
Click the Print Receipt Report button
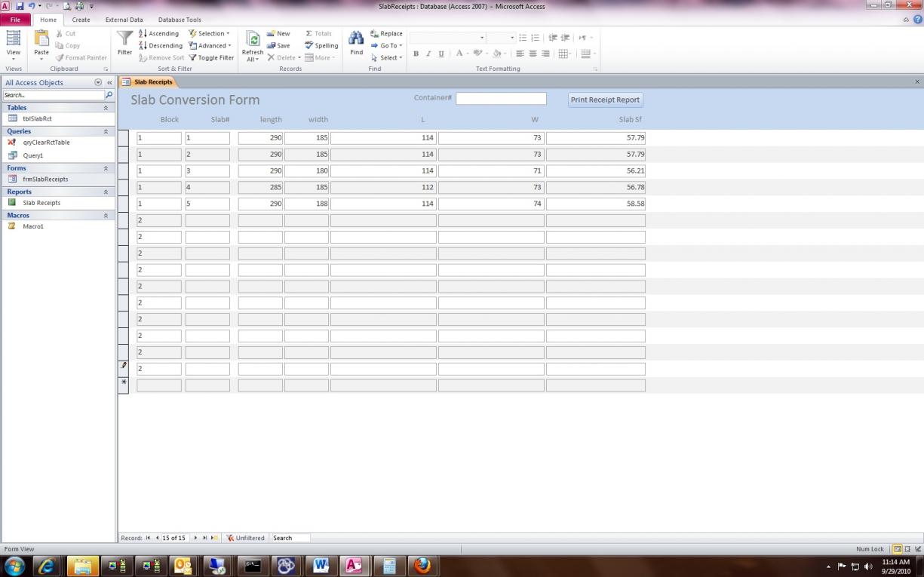coord(605,100)
